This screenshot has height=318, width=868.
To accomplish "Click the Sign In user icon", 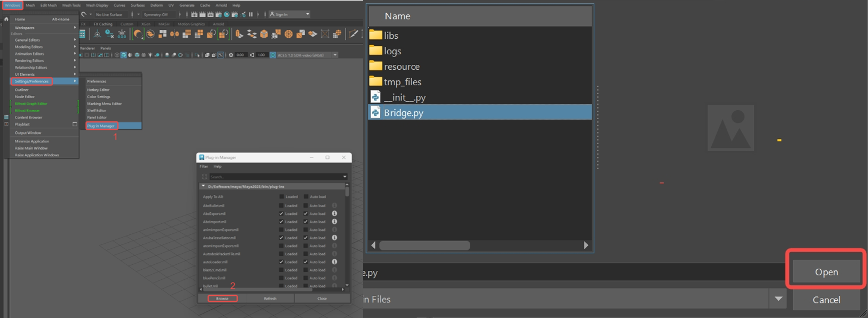I will tap(272, 14).
